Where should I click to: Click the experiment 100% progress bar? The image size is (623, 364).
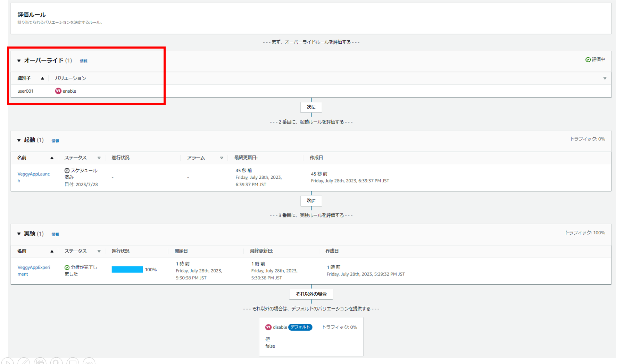coord(127,270)
